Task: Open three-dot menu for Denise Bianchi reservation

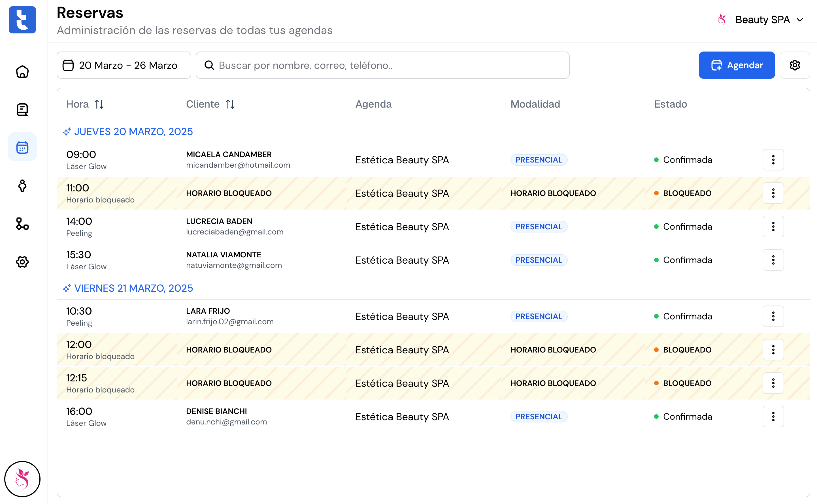Action: [773, 416]
